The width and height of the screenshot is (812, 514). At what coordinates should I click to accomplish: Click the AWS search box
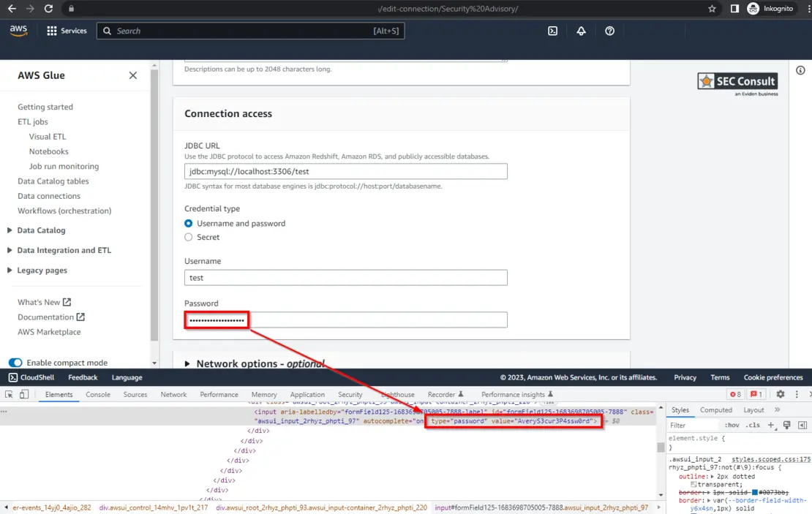[x=251, y=31]
